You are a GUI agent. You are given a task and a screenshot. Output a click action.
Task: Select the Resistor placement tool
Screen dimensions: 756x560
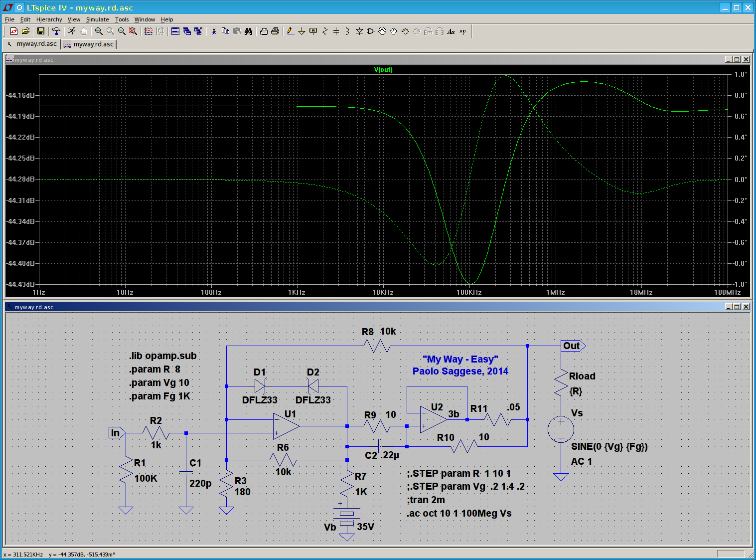point(324,31)
